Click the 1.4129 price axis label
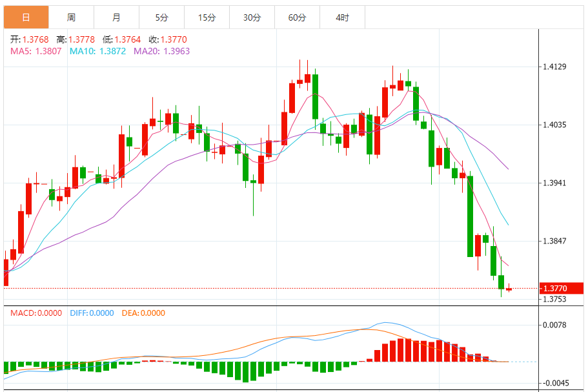 coord(555,67)
